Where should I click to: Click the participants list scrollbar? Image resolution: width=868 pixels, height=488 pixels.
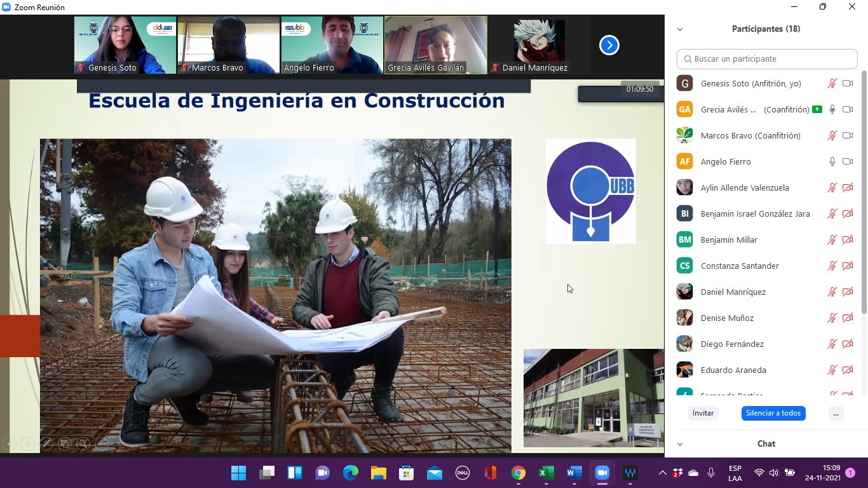[x=864, y=191]
